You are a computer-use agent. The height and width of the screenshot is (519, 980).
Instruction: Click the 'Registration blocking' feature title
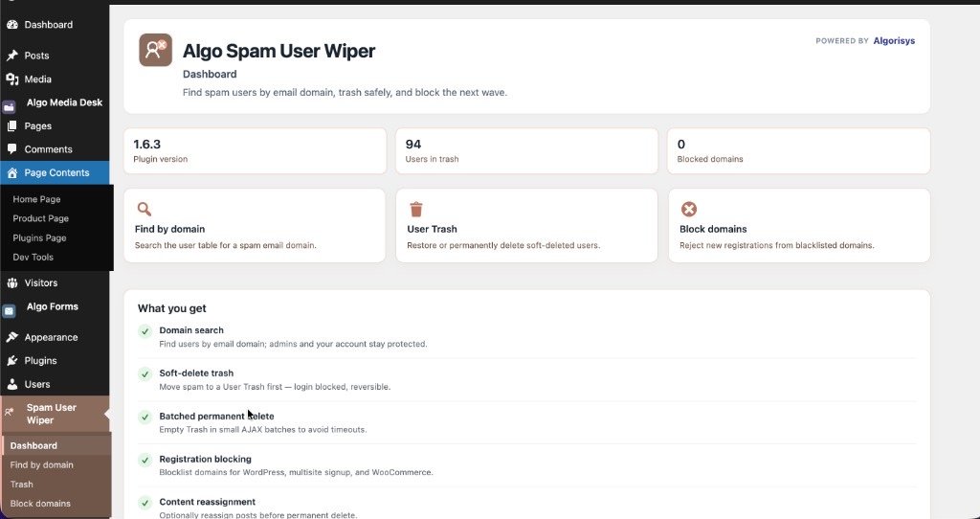click(x=205, y=460)
